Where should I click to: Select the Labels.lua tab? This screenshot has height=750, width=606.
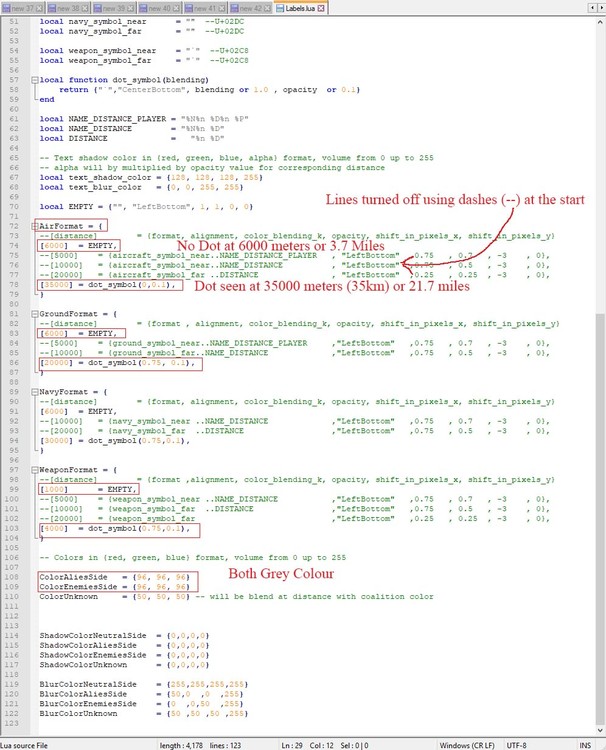click(x=301, y=8)
